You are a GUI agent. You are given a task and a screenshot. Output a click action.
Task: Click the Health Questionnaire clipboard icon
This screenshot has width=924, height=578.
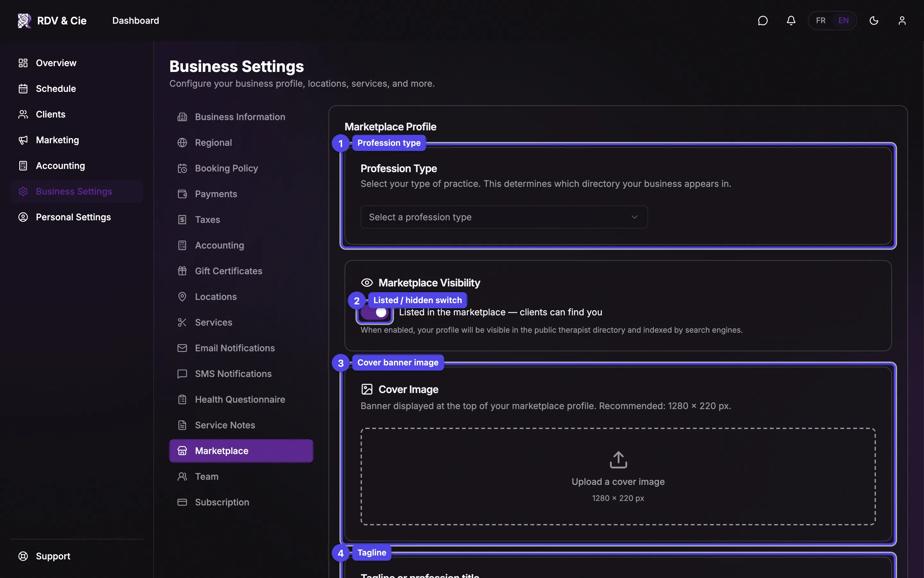182,399
